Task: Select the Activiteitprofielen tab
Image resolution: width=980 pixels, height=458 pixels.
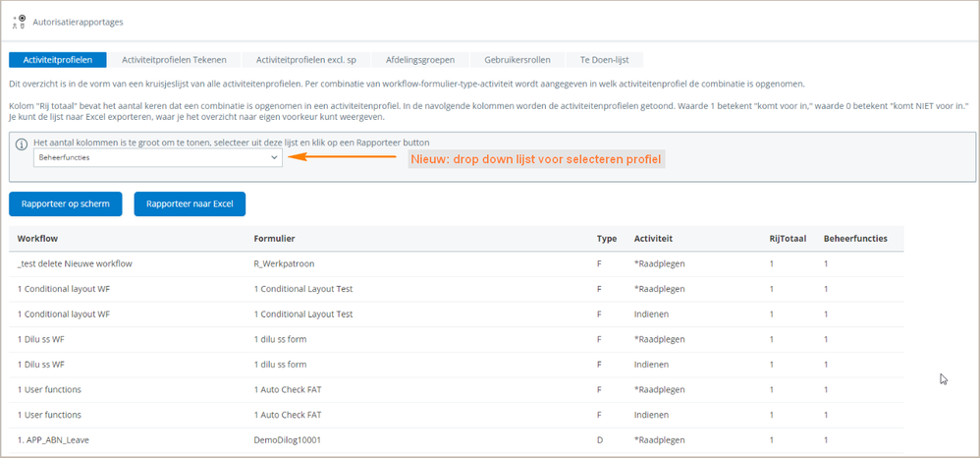Action: [x=58, y=60]
